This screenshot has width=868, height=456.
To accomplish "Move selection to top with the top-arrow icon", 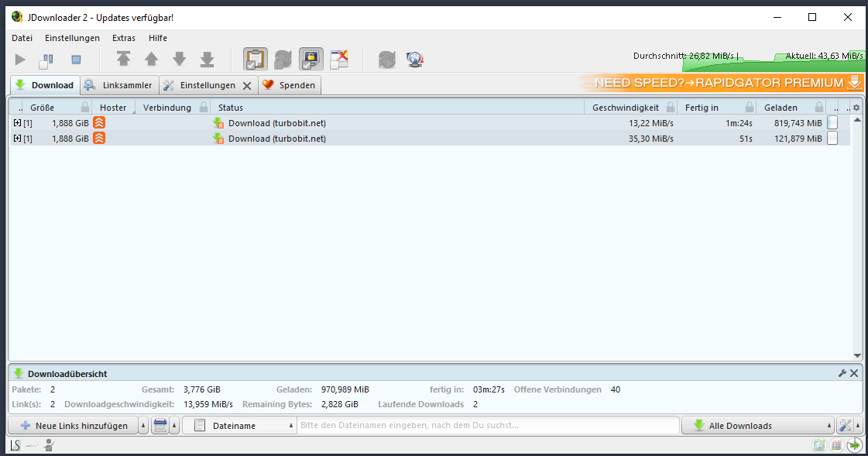I will 123,59.
